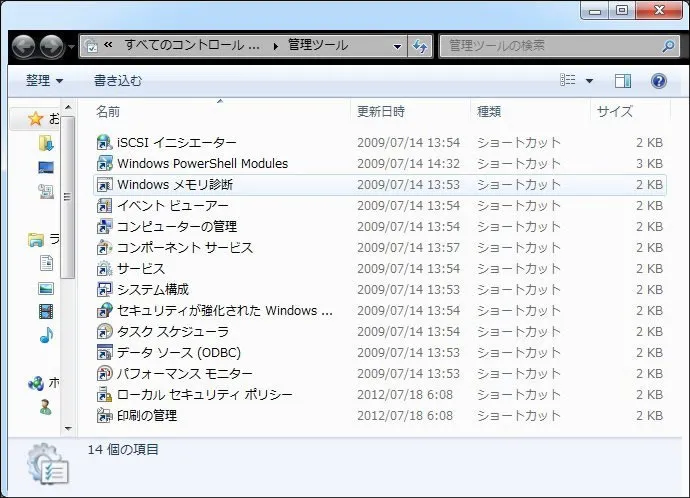Select the Downloads folder icon in sidebar

pos(46,143)
